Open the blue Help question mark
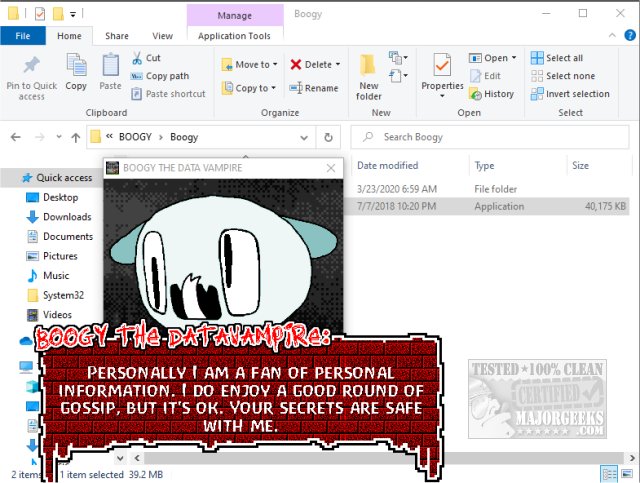 [x=630, y=36]
